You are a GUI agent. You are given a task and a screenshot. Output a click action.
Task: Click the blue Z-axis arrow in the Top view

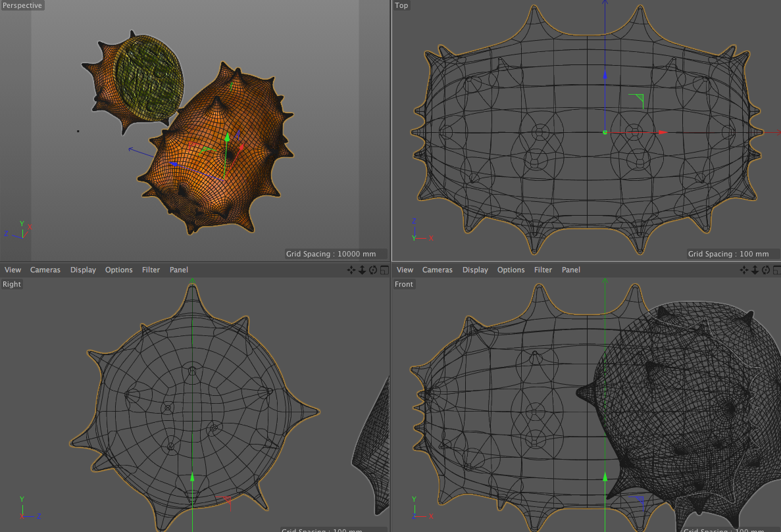click(x=605, y=76)
